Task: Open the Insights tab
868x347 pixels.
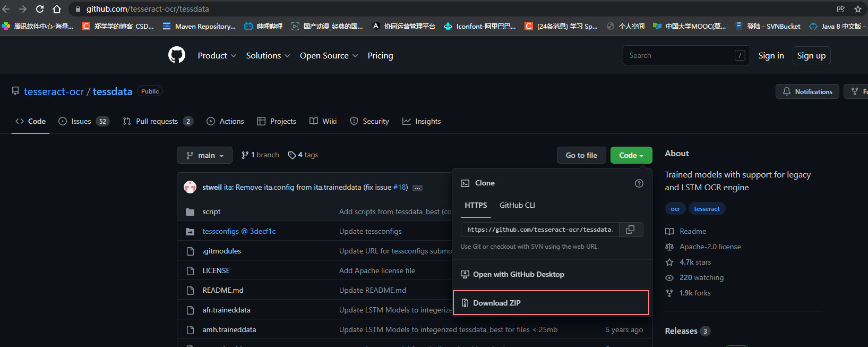Action: coord(422,121)
